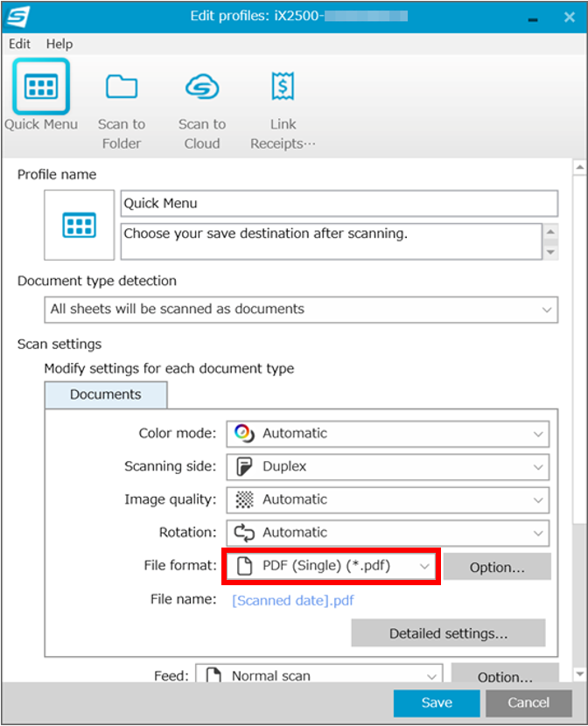Open the Edit menu
The image size is (588, 726).
click(19, 44)
